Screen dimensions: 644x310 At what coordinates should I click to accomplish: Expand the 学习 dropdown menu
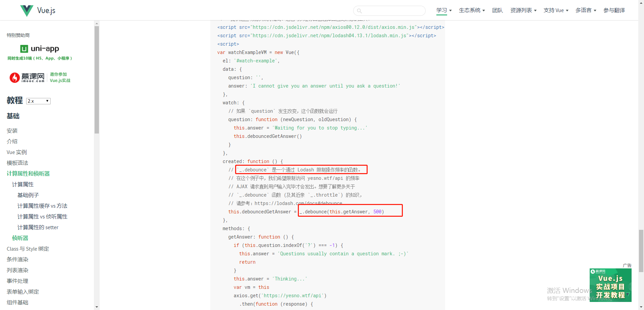(x=444, y=10)
